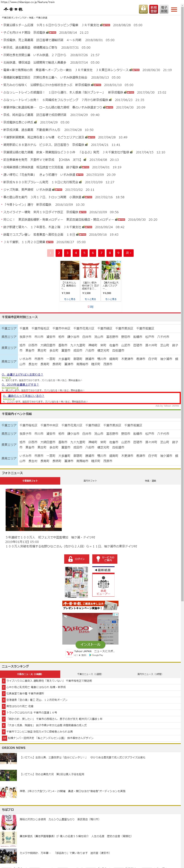Click the Yahoo! JAPAN app icon below the video ad
This screenshot has height=868, width=184.
[x=69, y=653]
